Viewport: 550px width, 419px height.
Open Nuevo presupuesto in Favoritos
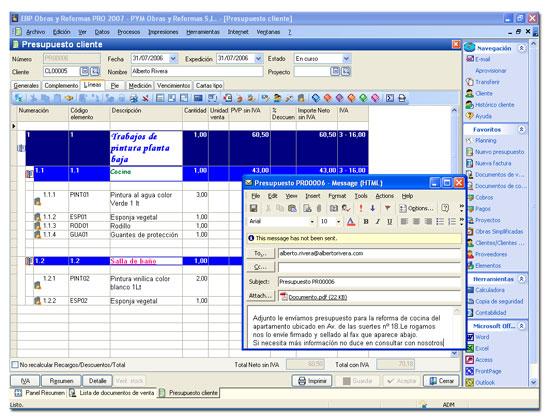tap(499, 152)
